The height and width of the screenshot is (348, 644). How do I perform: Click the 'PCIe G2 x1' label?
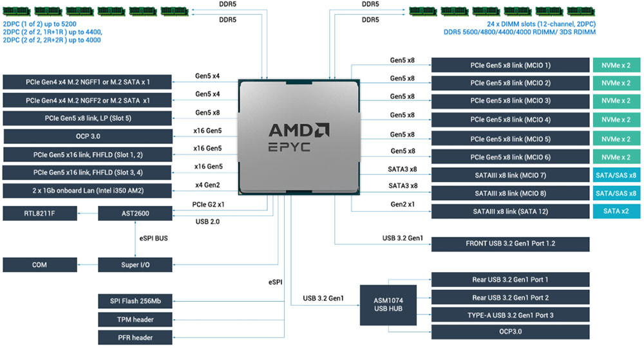tap(208, 205)
